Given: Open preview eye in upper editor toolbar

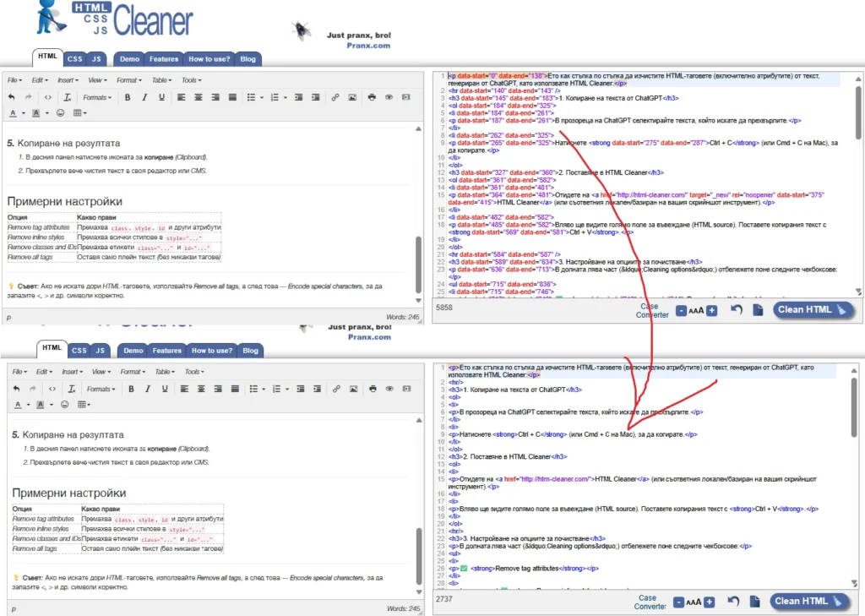Looking at the screenshot, I should [x=389, y=97].
